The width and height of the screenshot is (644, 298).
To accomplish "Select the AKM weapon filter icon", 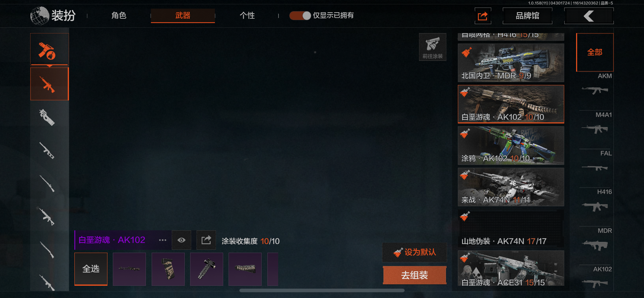I will [x=595, y=90].
